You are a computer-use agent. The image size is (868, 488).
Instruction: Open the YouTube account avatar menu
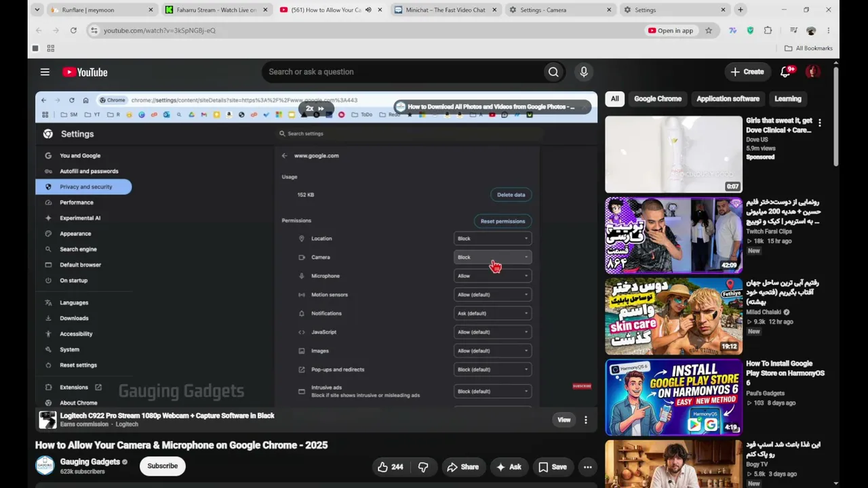click(813, 72)
